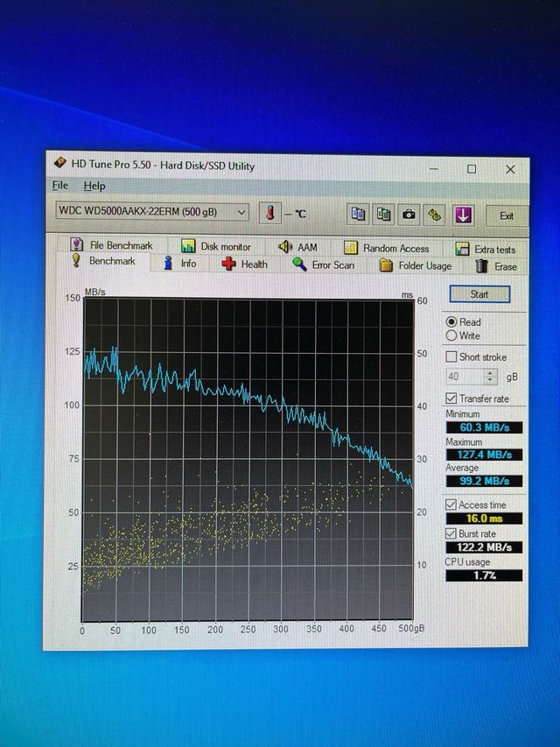Click the Exit button
The image size is (560, 747).
[x=507, y=215]
